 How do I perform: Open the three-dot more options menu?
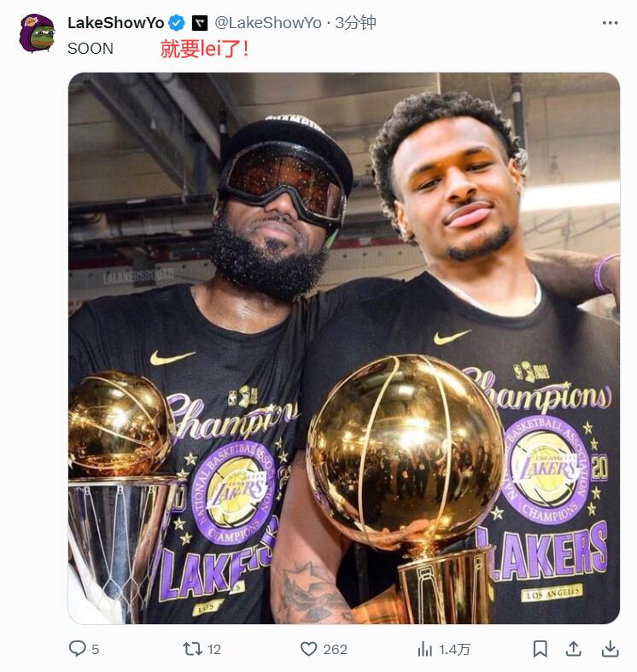tap(610, 23)
